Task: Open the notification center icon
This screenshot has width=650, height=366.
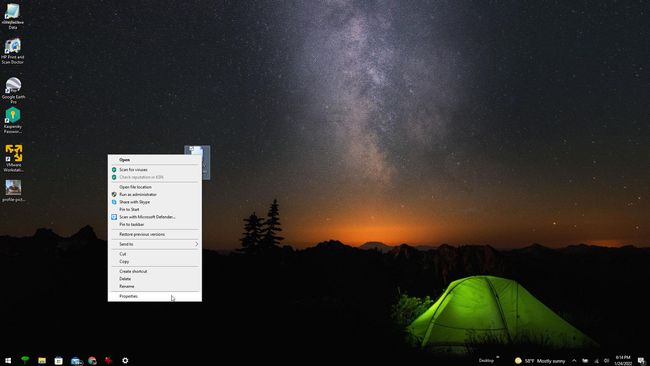Action: (641, 361)
